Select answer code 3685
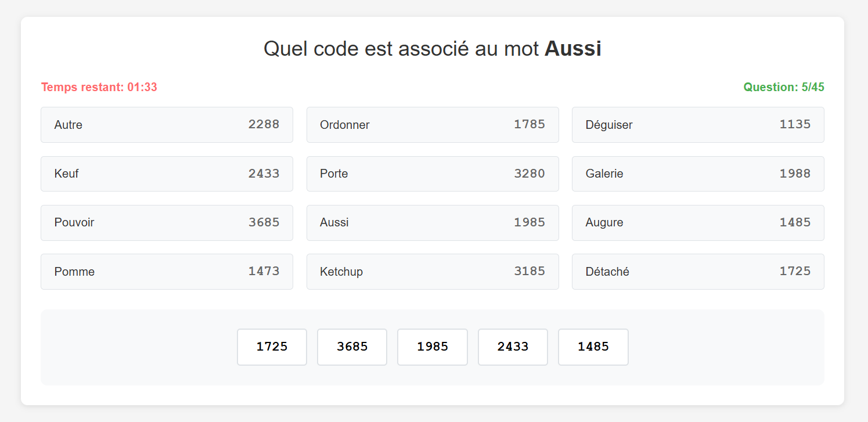 point(352,347)
